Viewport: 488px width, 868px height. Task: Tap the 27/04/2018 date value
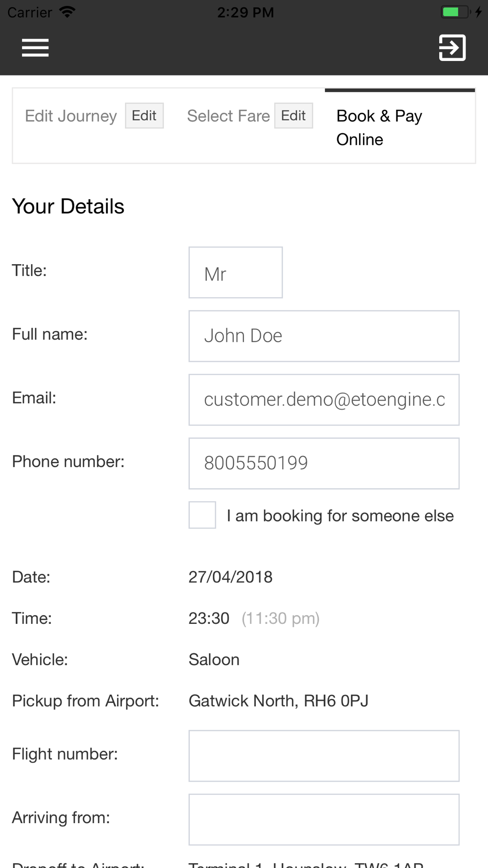pyautogui.click(x=230, y=577)
